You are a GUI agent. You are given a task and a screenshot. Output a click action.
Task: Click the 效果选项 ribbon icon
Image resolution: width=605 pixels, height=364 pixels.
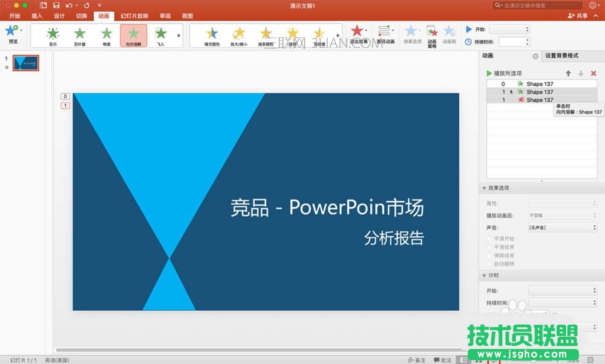coord(413,34)
